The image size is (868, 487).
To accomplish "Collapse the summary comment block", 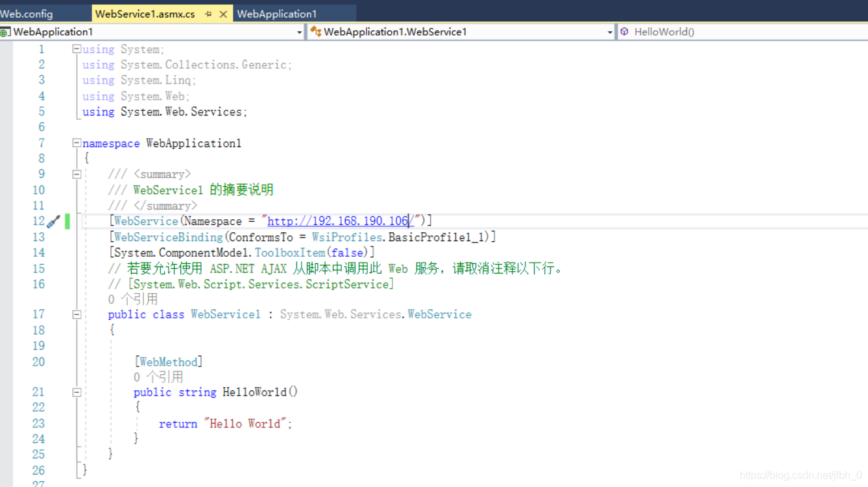I will (x=77, y=174).
